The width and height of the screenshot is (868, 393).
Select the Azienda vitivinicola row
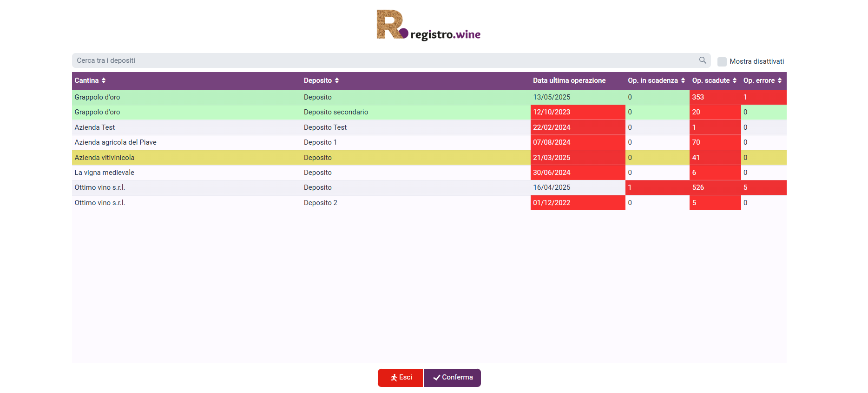tap(429, 158)
